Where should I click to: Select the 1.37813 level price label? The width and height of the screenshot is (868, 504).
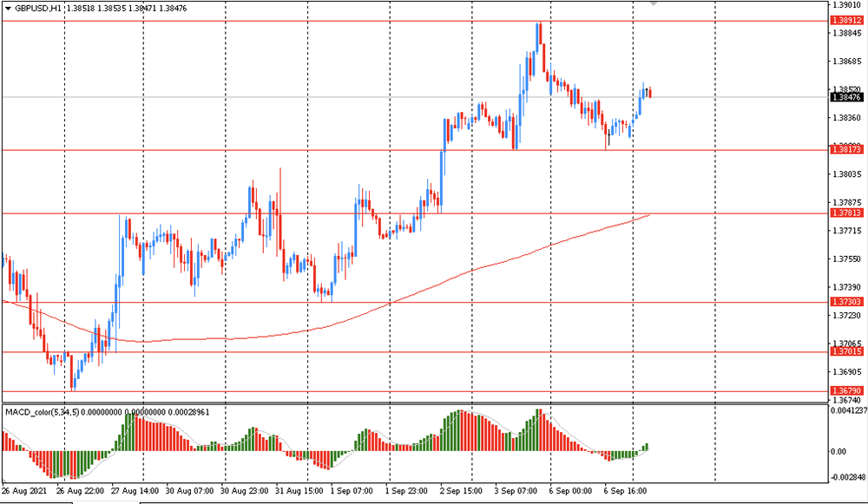(847, 213)
